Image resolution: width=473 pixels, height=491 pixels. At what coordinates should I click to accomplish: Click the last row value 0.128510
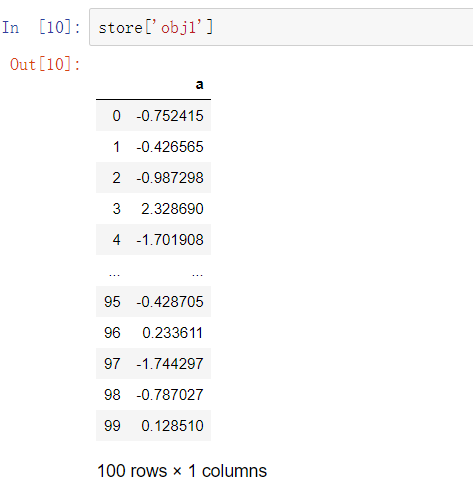click(x=172, y=426)
